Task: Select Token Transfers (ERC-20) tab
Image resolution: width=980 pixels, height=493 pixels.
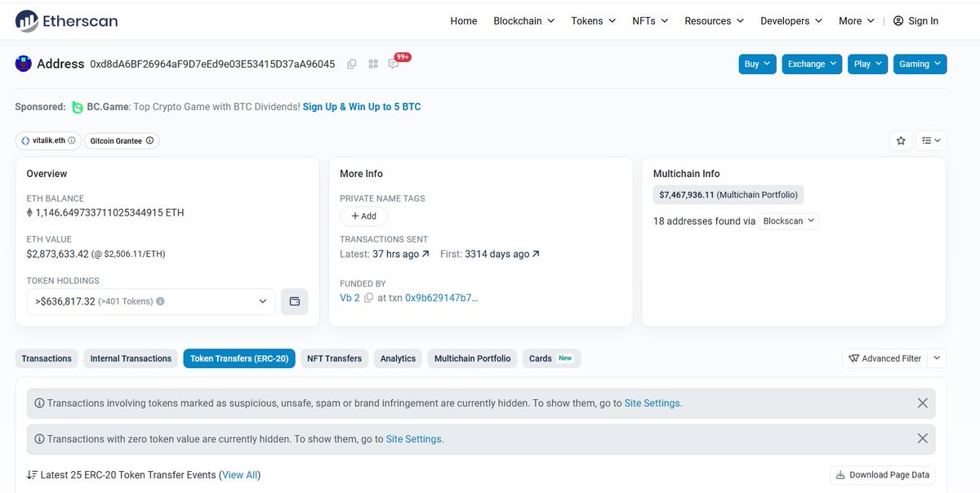Action: click(x=239, y=358)
